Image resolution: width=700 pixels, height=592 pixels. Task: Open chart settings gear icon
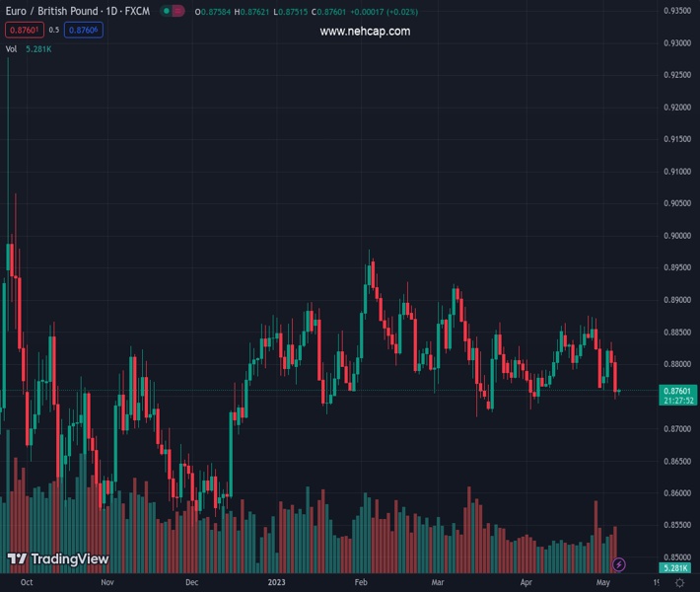(679, 583)
